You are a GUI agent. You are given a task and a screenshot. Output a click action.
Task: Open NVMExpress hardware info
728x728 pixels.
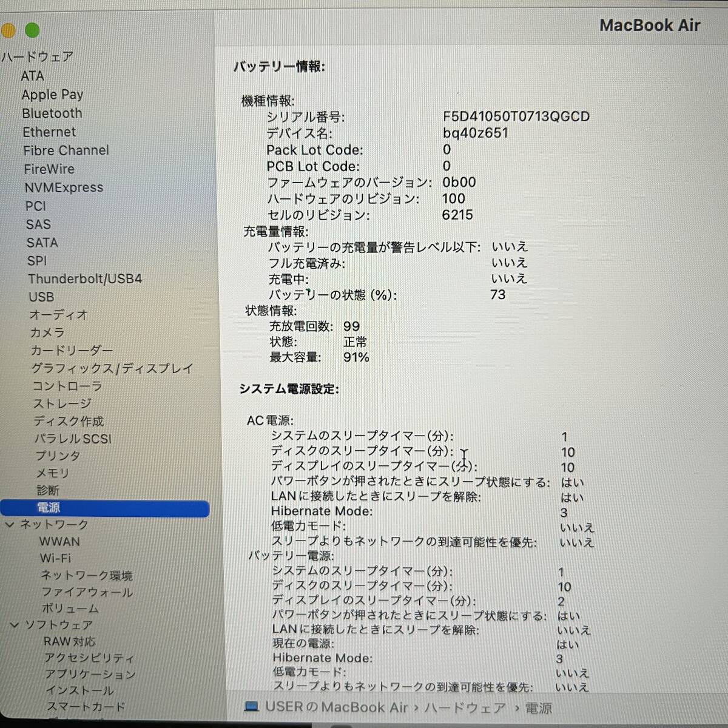coord(64,187)
